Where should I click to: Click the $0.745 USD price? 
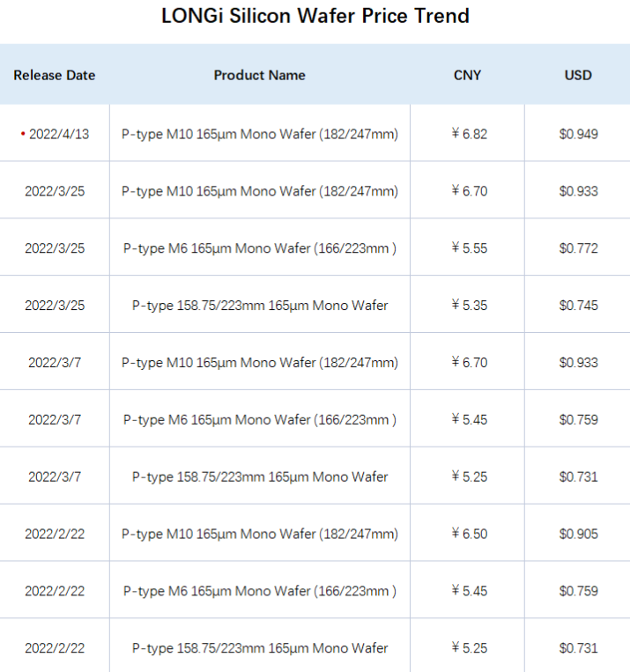[578, 306]
